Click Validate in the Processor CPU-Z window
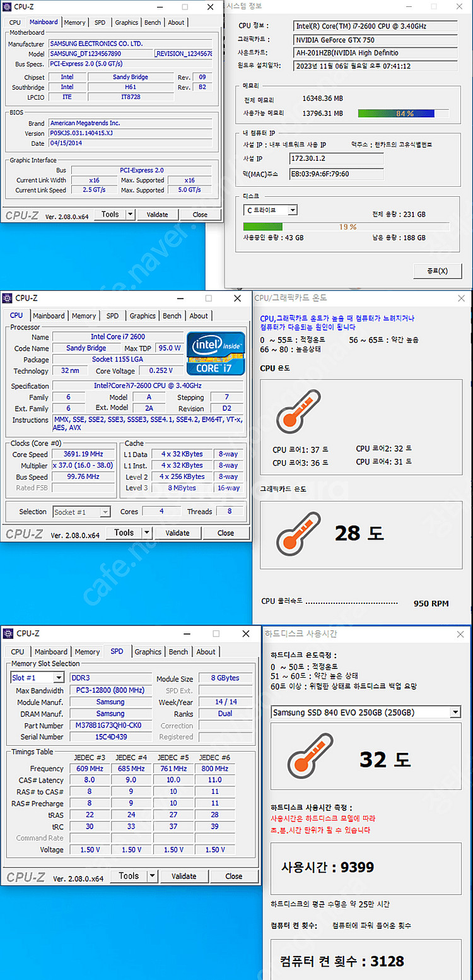Image resolution: width=473 pixels, height=980 pixels. coord(177,533)
